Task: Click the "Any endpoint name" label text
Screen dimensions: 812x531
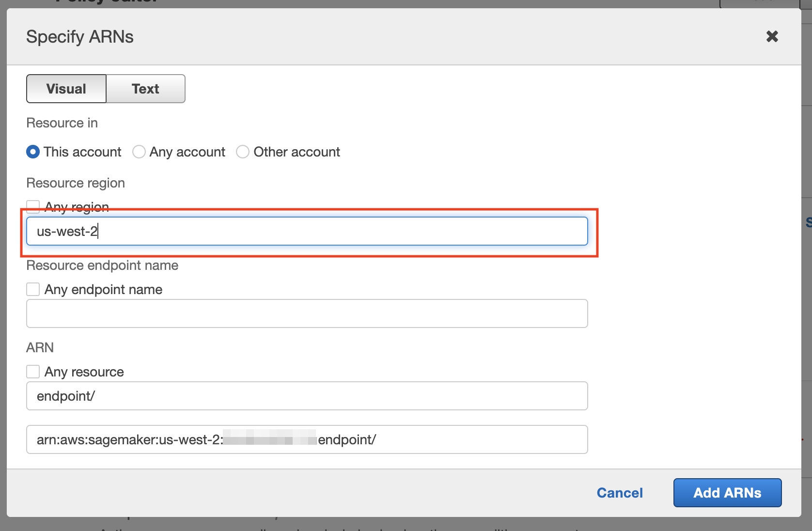Action: coord(103,289)
